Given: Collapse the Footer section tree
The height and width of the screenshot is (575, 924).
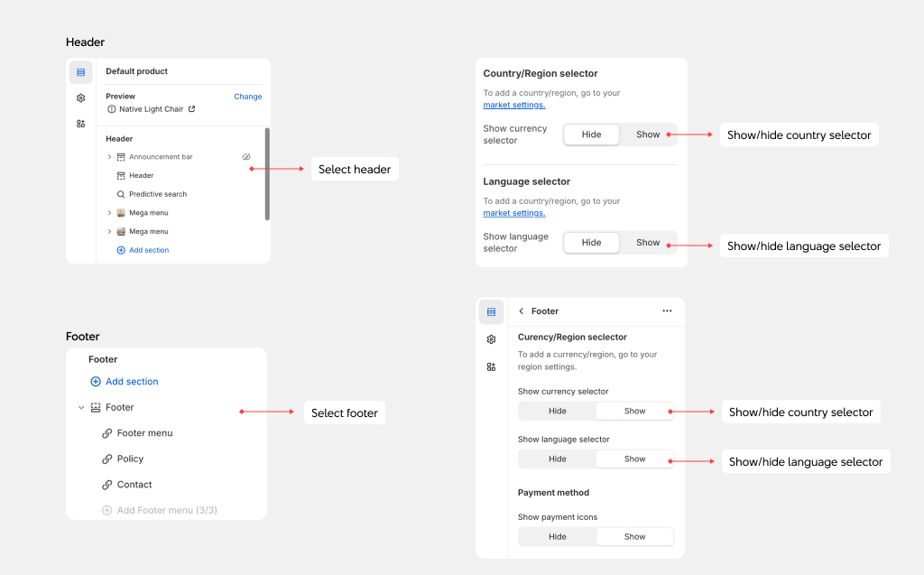Looking at the screenshot, I should tap(81, 408).
